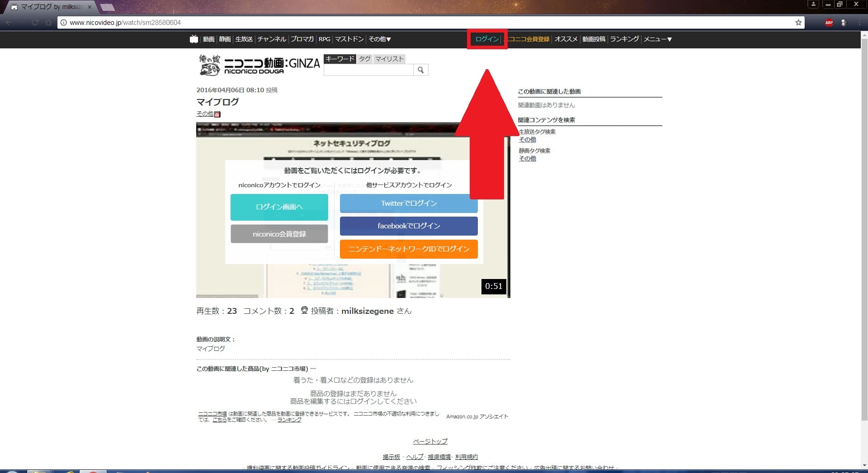Click the browser back arrow
This screenshot has width=868, height=473.
pos(9,23)
